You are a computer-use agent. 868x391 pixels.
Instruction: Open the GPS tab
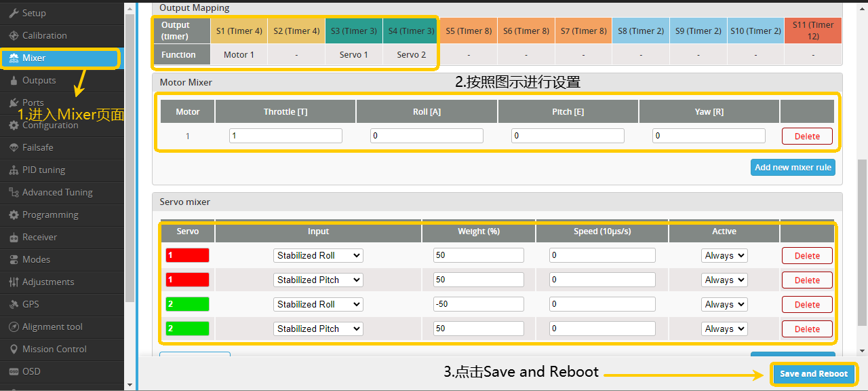pyautogui.click(x=62, y=304)
